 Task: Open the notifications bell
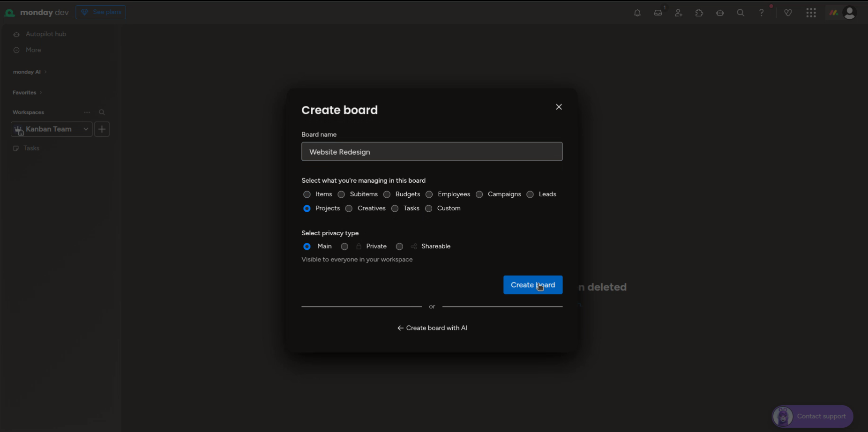coord(637,13)
